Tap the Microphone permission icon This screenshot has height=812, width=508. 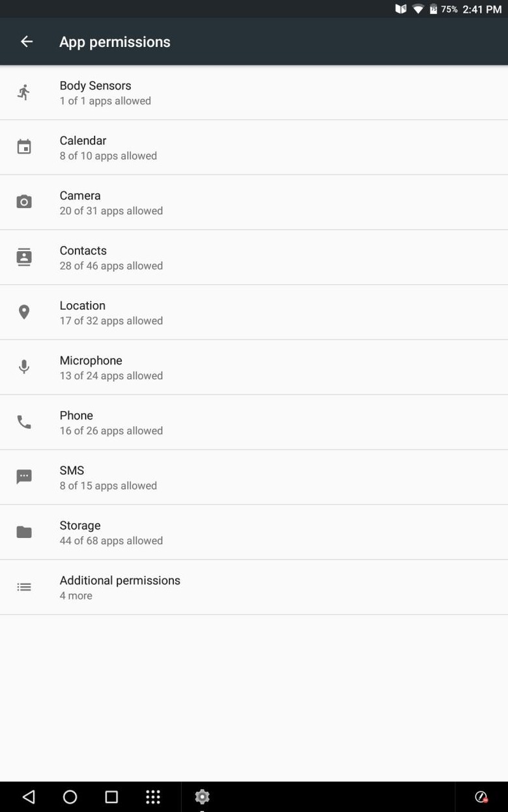click(24, 367)
